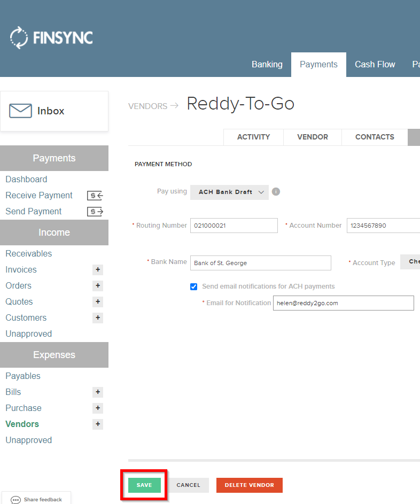Open the ACTIVITY vendor tab
Image resolution: width=420 pixels, height=504 pixels.
253,137
